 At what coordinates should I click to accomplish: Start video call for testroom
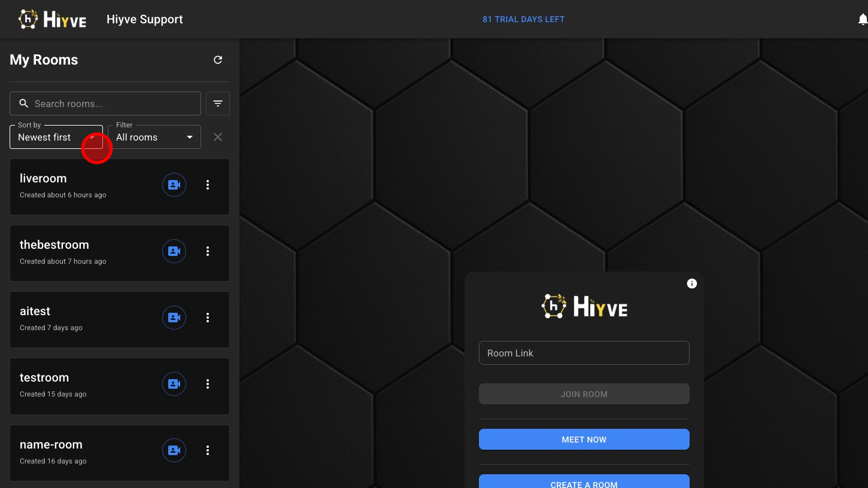pos(174,384)
